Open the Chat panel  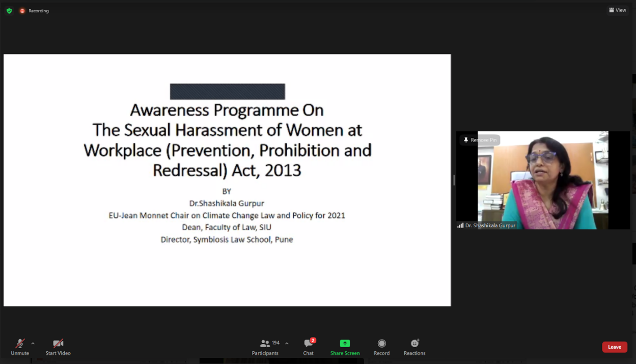[308, 346]
